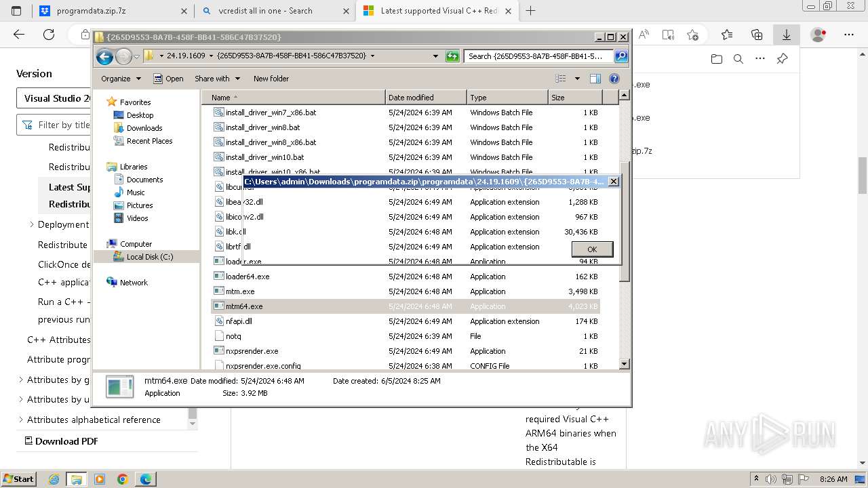The width and height of the screenshot is (868, 488).
Task: Open downloads folder icon in panel
Action: click(717, 59)
